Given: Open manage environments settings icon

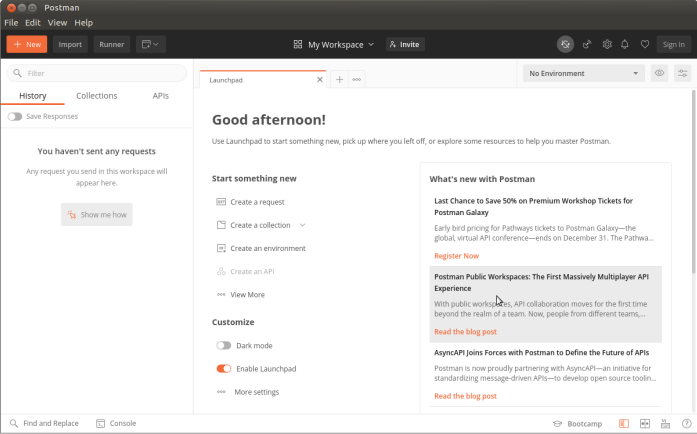Looking at the screenshot, I should [683, 73].
